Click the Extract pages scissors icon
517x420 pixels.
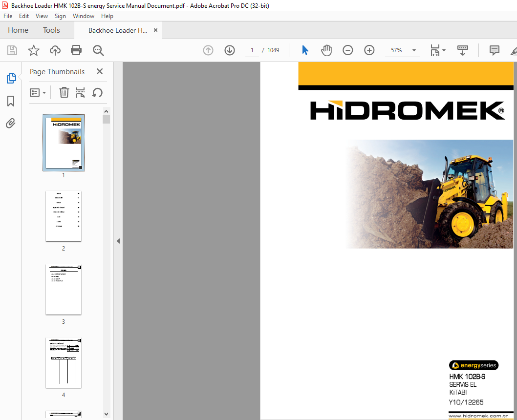[80, 93]
